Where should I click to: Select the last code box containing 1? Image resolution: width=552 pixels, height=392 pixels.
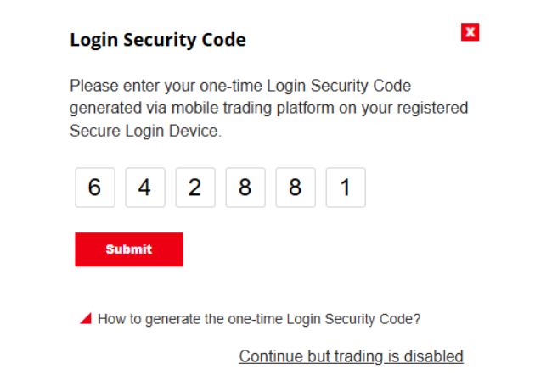pyautogui.click(x=345, y=188)
